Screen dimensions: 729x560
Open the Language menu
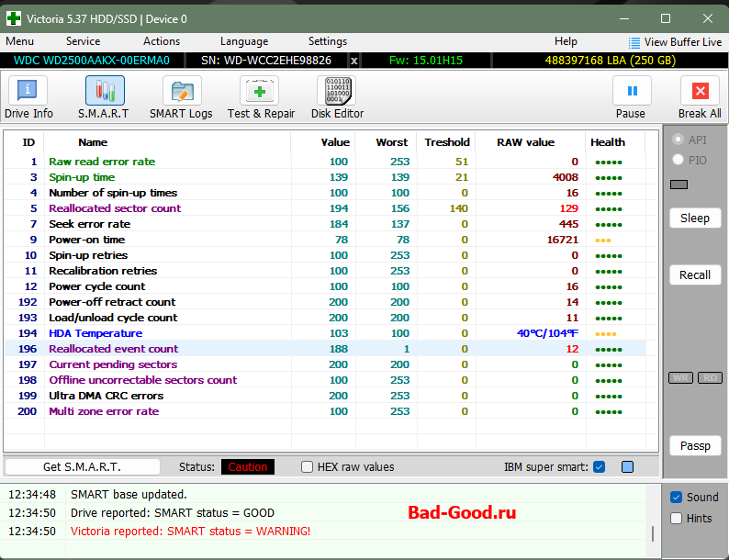(x=244, y=41)
